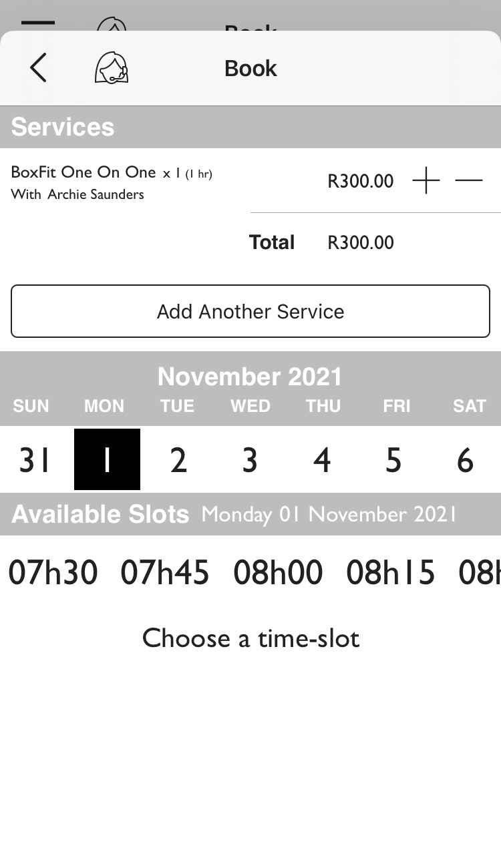Increase BoxFit One On One quantity

426,181
